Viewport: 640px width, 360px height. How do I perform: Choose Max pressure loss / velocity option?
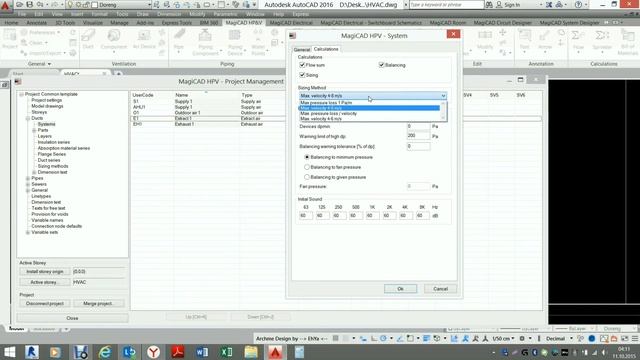point(370,113)
